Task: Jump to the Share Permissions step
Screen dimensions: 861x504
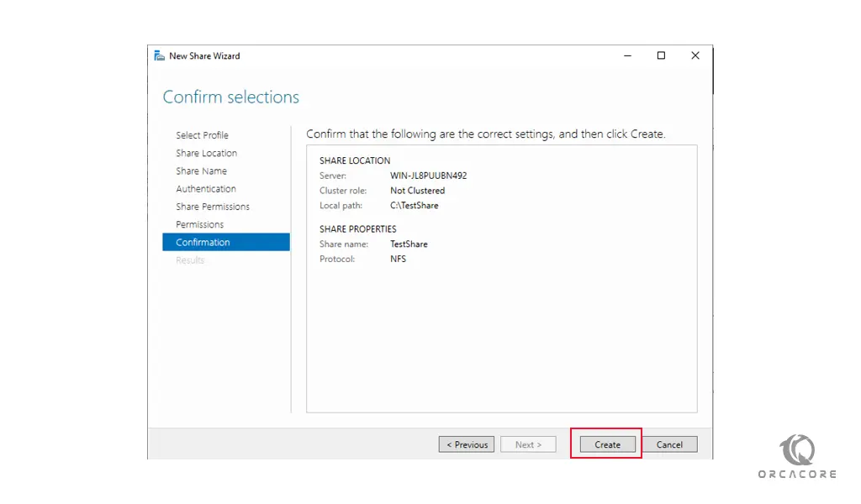Action: (213, 207)
